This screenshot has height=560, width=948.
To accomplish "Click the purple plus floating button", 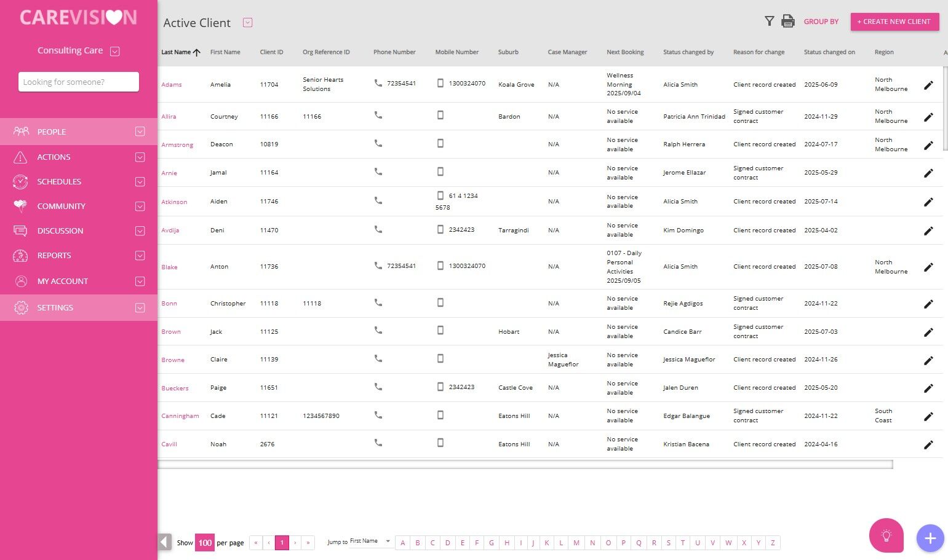I will (x=930, y=538).
